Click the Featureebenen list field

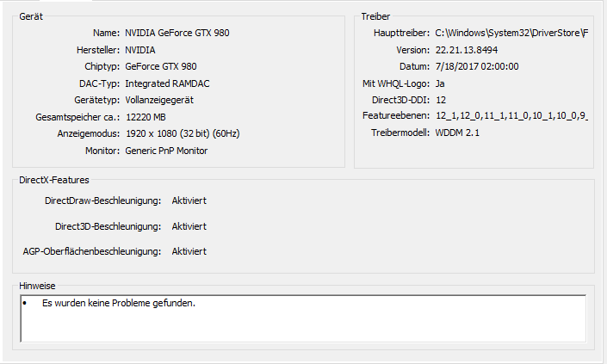[511, 115]
